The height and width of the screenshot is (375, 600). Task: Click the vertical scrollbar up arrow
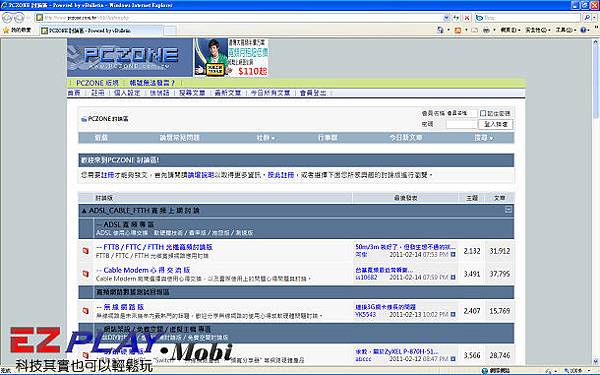tap(596, 41)
